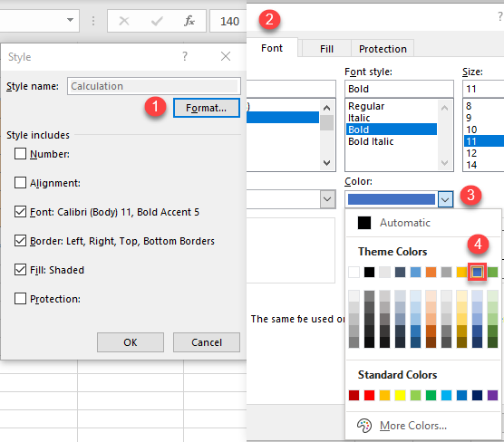This screenshot has width=504, height=442.
Task: Select Regular font style
Action: tap(392, 106)
